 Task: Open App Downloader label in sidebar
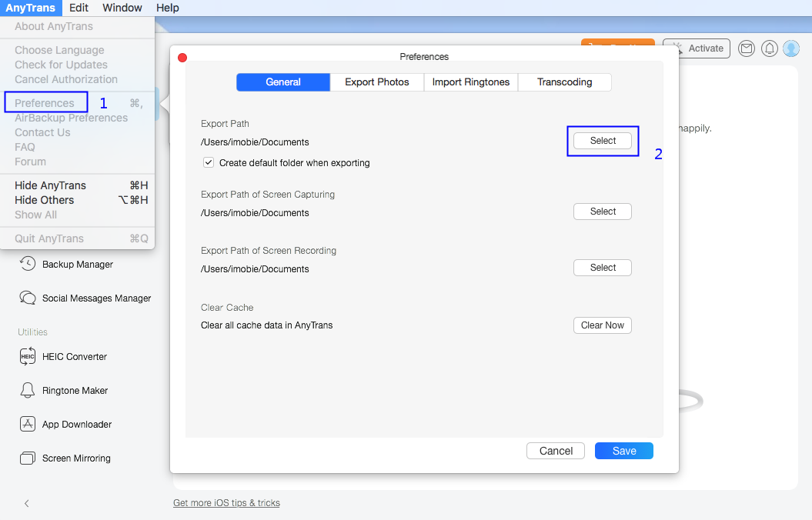(77, 425)
